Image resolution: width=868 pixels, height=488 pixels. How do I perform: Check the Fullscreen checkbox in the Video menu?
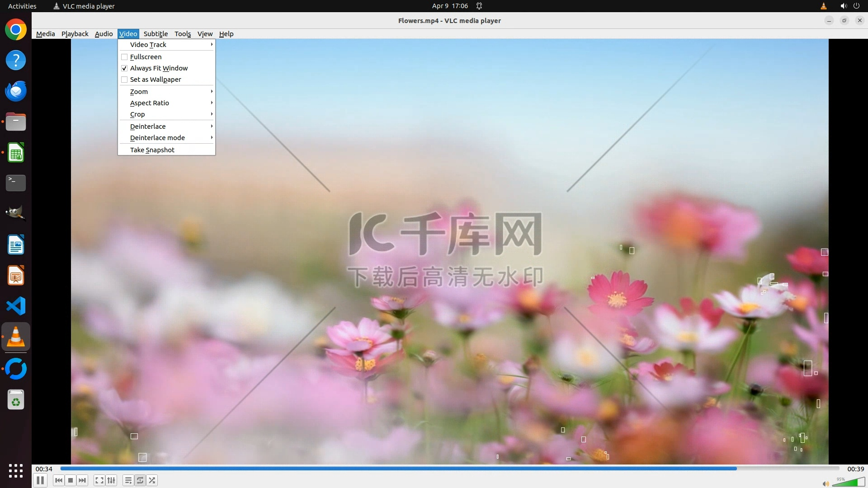[124, 57]
